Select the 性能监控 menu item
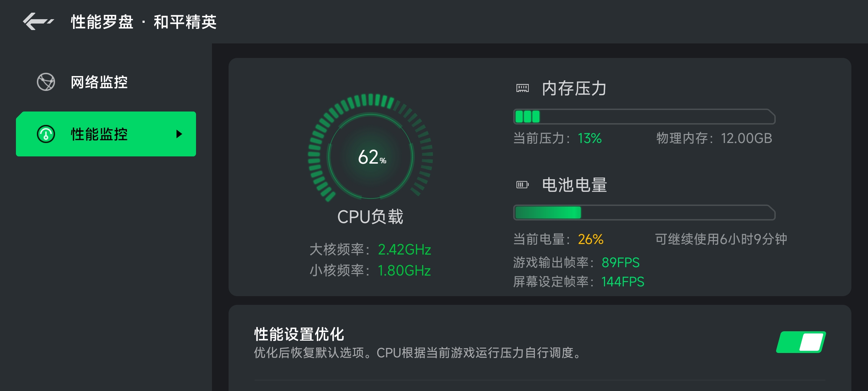This screenshot has width=868, height=391. pyautogui.click(x=106, y=134)
